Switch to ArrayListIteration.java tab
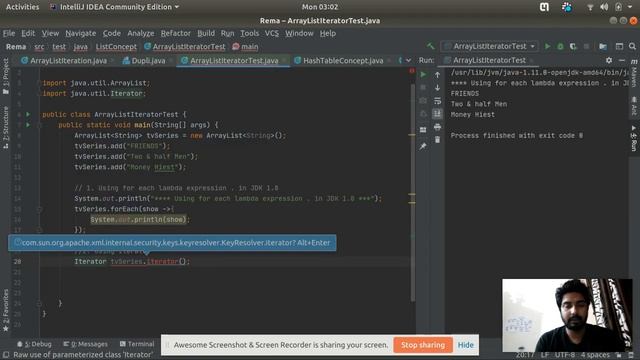This screenshot has height=360, width=640. [x=68, y=61]
